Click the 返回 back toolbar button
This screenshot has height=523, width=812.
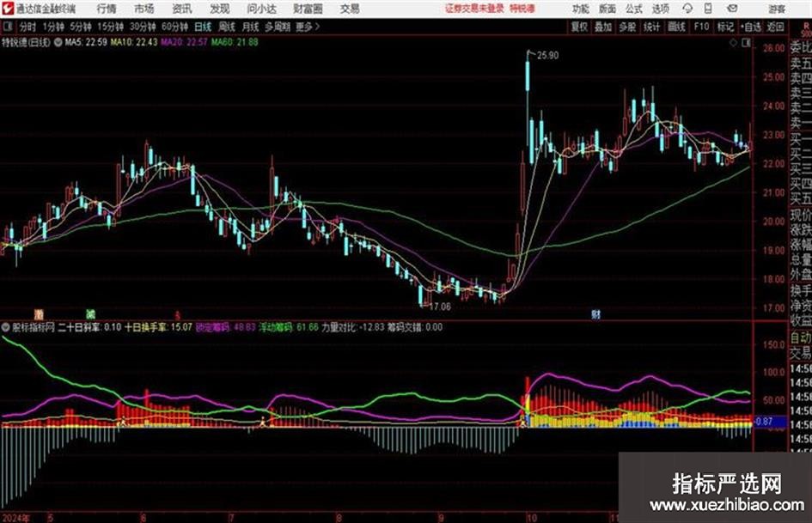tap(775, 27)
